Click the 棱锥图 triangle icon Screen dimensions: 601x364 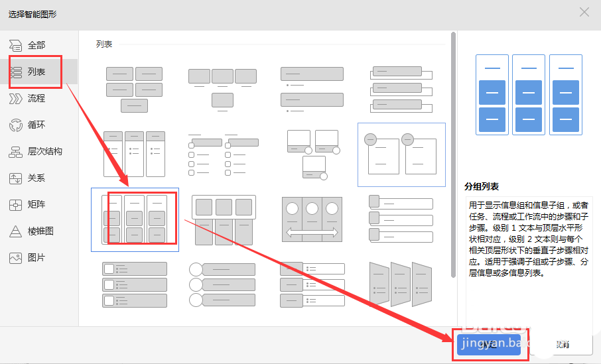pos(15,231)
